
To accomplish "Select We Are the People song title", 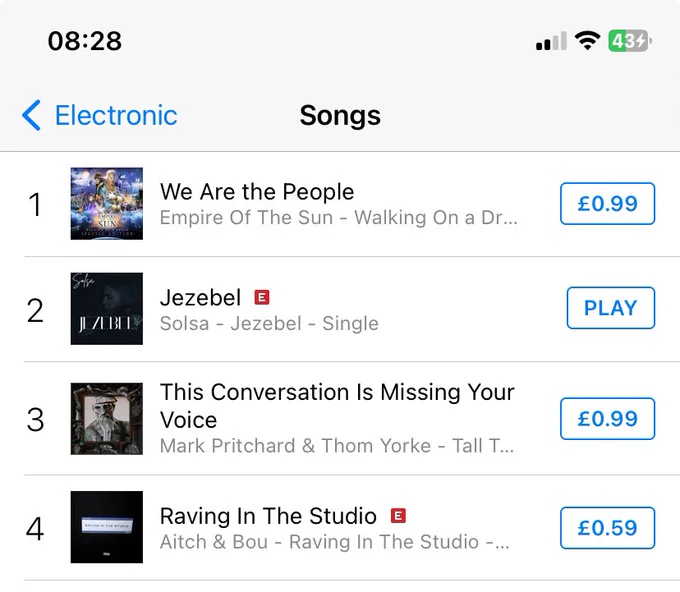I will point(257,192).
